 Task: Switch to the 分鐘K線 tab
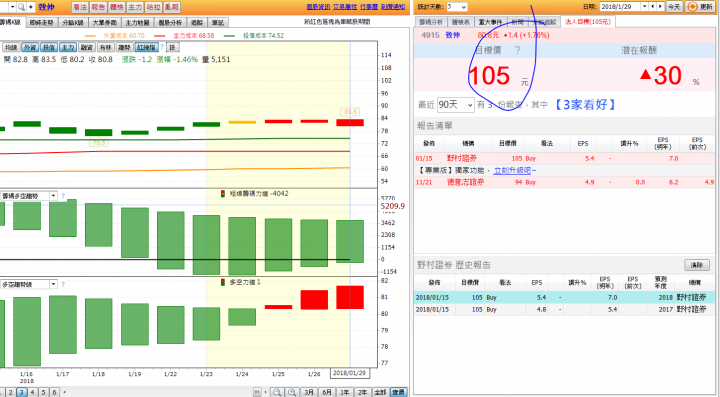click(73, 22)
